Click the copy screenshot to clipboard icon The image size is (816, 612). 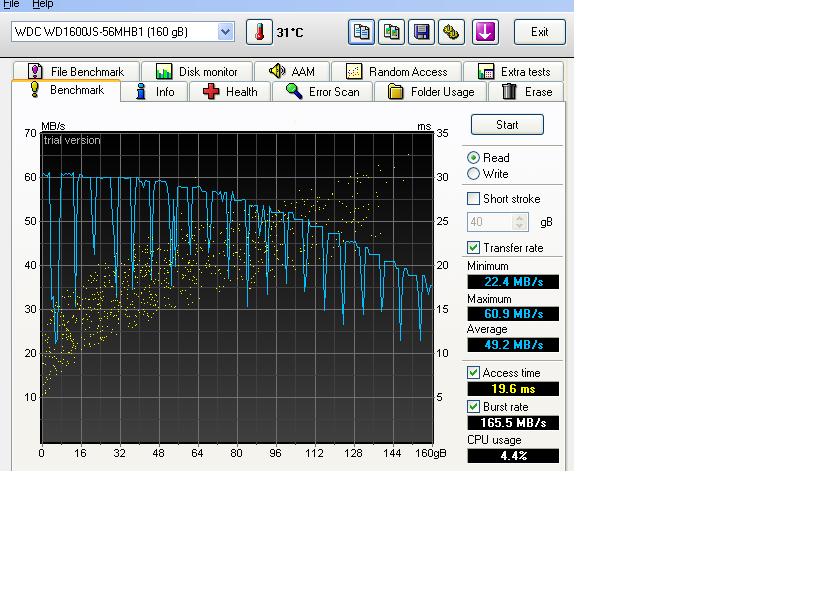pyautogui.click(x=392, y=32)
